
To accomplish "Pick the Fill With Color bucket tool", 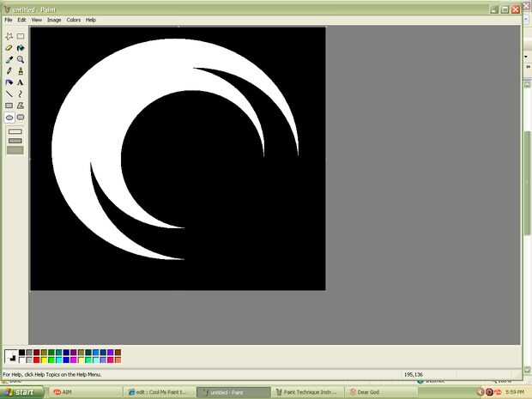I will tap(21, 48).
